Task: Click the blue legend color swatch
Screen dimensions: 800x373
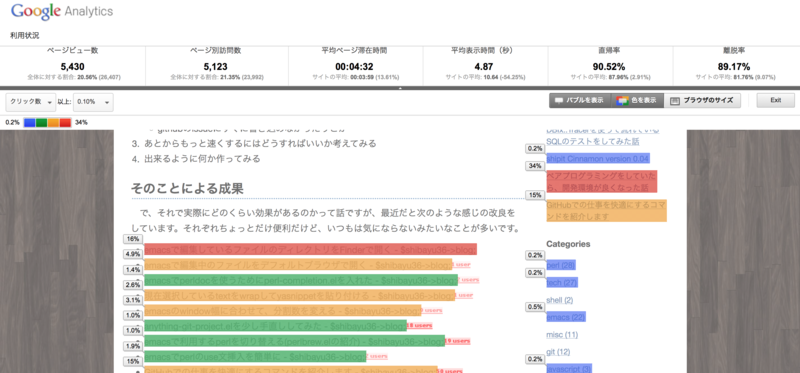Action: (30, 122)
